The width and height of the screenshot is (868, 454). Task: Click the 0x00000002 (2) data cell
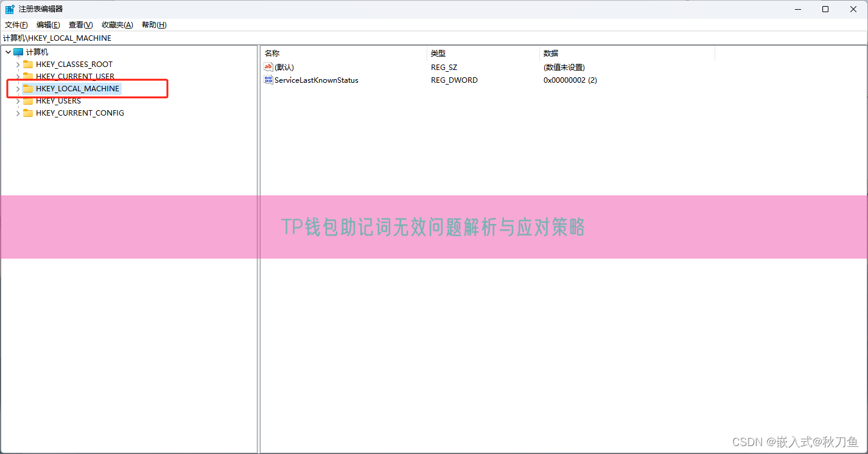[x=570, y=80]
